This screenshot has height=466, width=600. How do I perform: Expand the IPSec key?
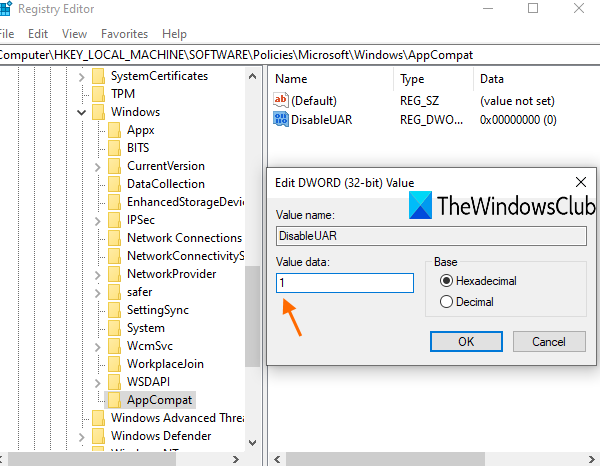tap(97, 221)
